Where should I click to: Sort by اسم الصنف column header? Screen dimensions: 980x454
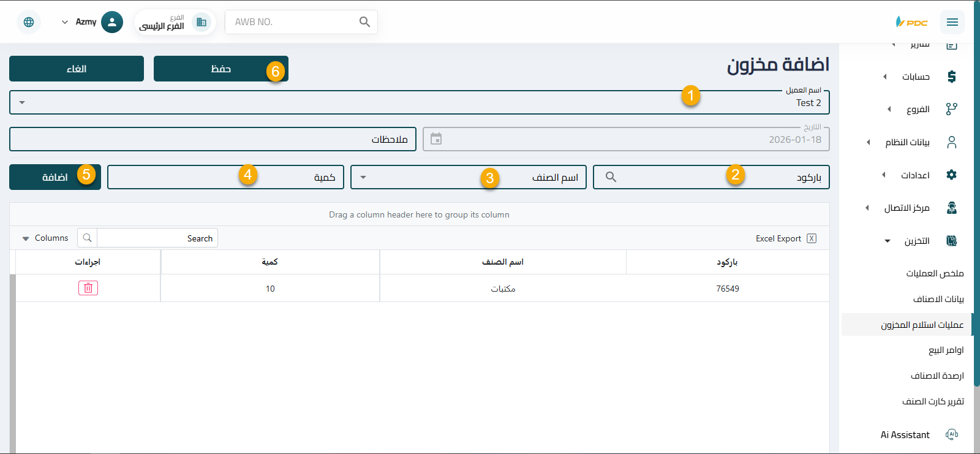click(503, 262)
